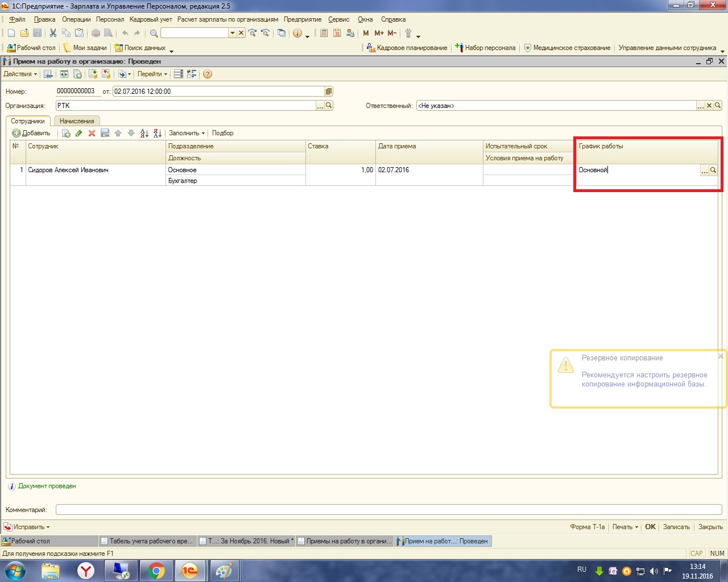Click the Закрыть button

pos(710,527)
